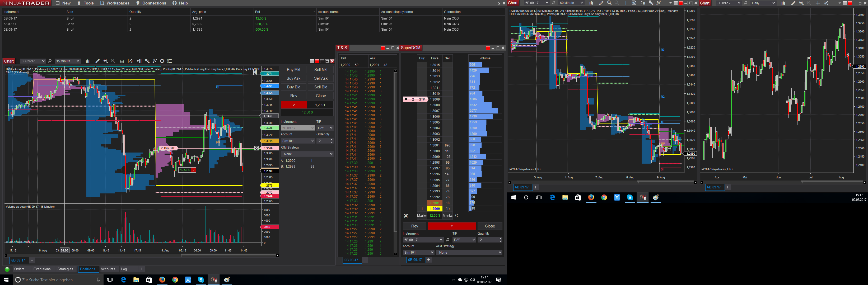The image size is (868, 285).
Task: Click the reload circle icon in 15 Minute chart
Action: pos(162,61)
